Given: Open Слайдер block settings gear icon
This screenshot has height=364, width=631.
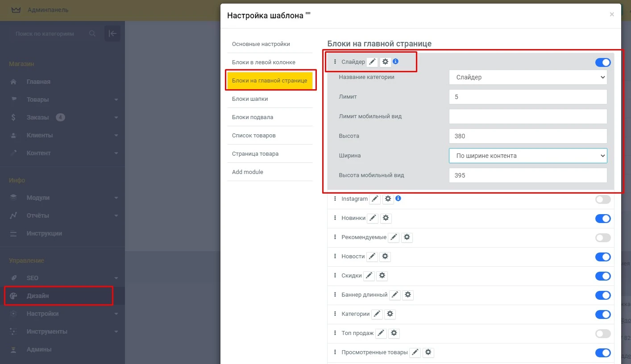Looking at the screenshot, I should (x=385, y=62).
